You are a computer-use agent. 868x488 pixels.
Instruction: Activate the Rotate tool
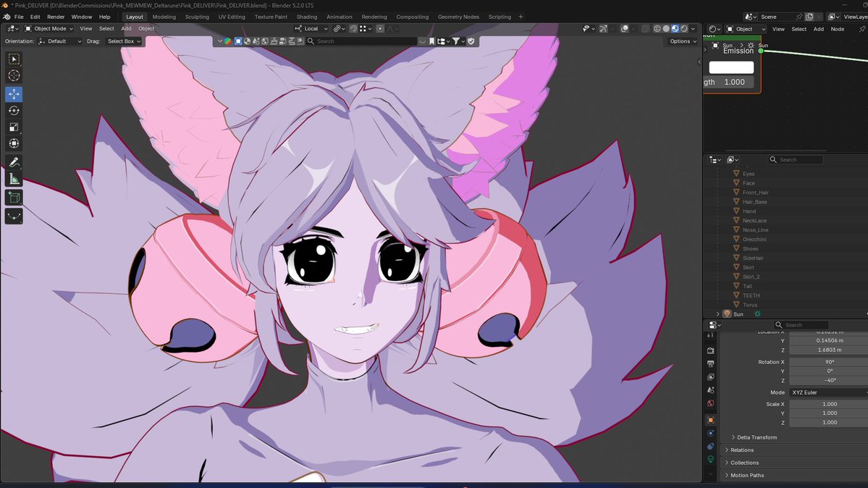pyautogui.click(x=14, y=111)
